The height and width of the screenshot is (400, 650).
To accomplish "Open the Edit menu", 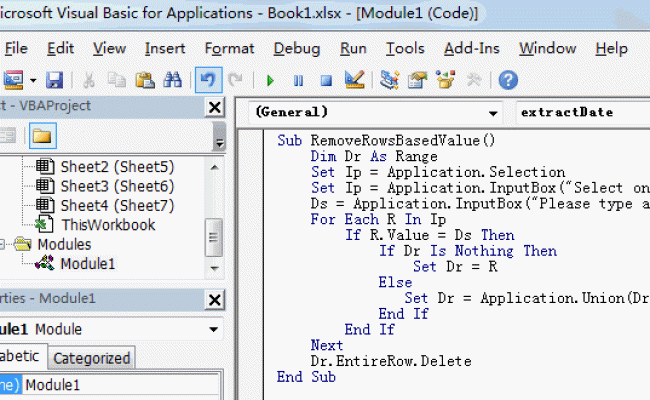I will [x=60, y=48].
